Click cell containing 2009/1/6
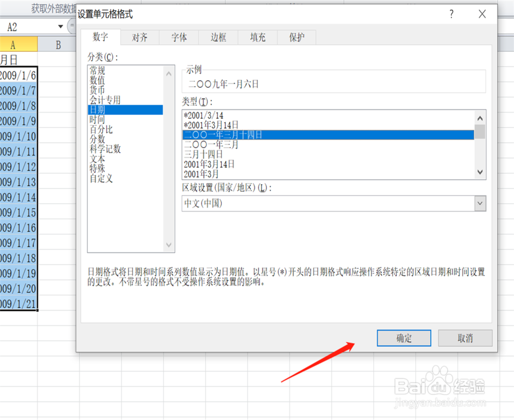Viewport: 514px width, 420px height. tap(19, 75)
